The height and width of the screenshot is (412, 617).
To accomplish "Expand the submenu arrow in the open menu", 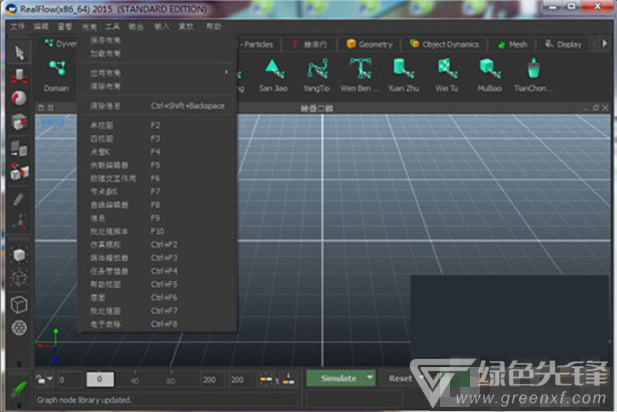I will click(226, 72).
